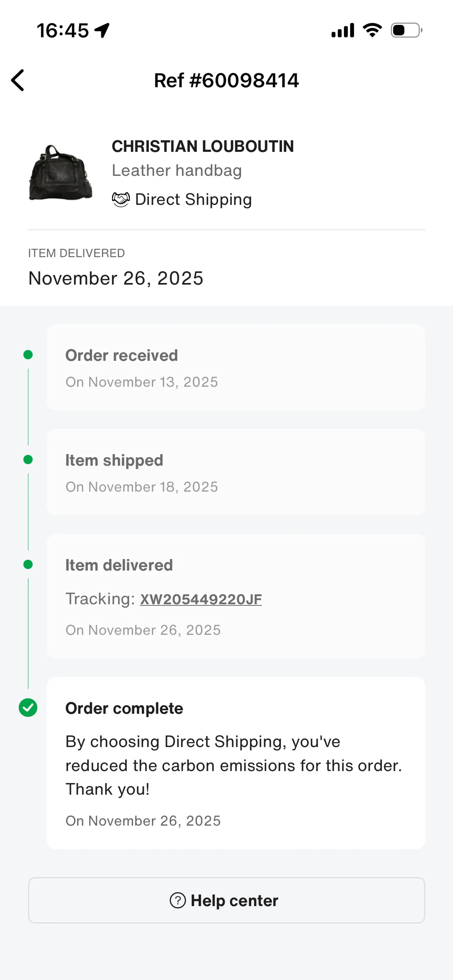This screenshot has width=453, height=980.
Task: Tap the Ref #60098414 title
Action: (226, 80)
